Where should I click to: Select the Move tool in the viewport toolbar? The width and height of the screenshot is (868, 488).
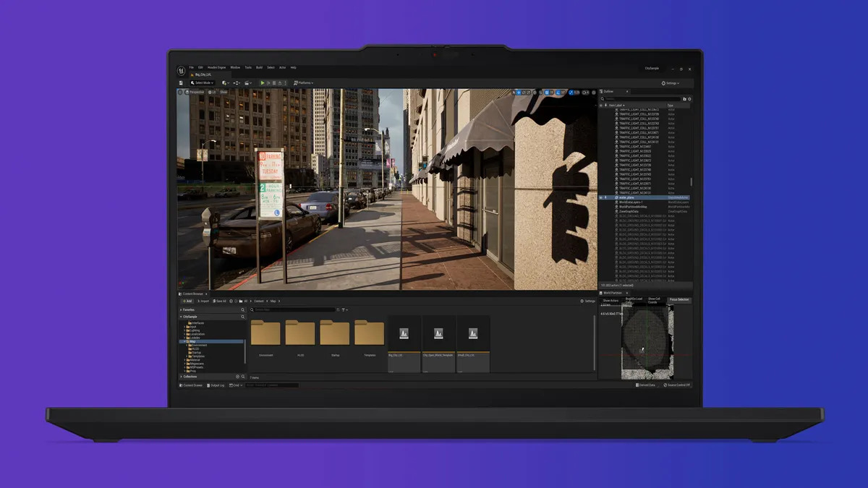[x=518, y=92]
